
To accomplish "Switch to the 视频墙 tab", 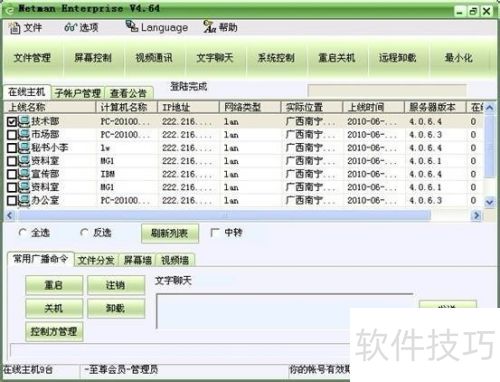I will tap(175, 260).
